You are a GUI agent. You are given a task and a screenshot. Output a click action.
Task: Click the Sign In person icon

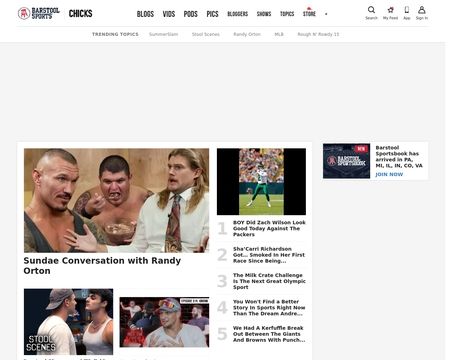point(422,10)
